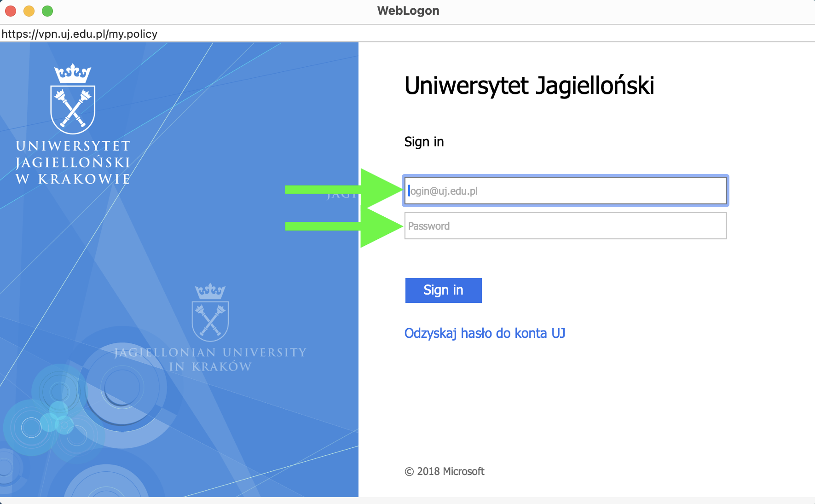The width and height of the screenshot is (815, 504).
Task: Close the WebLogon window with red button
Action: click(11, 11)
